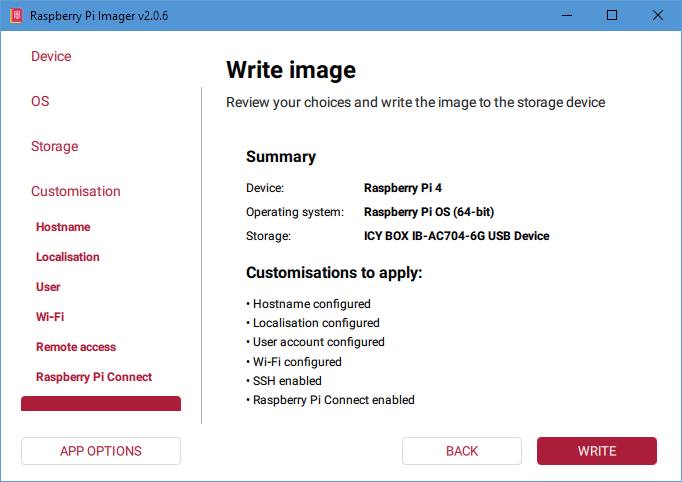Open Raspberry Pi Connect settings page

click(x=94, y=377)
